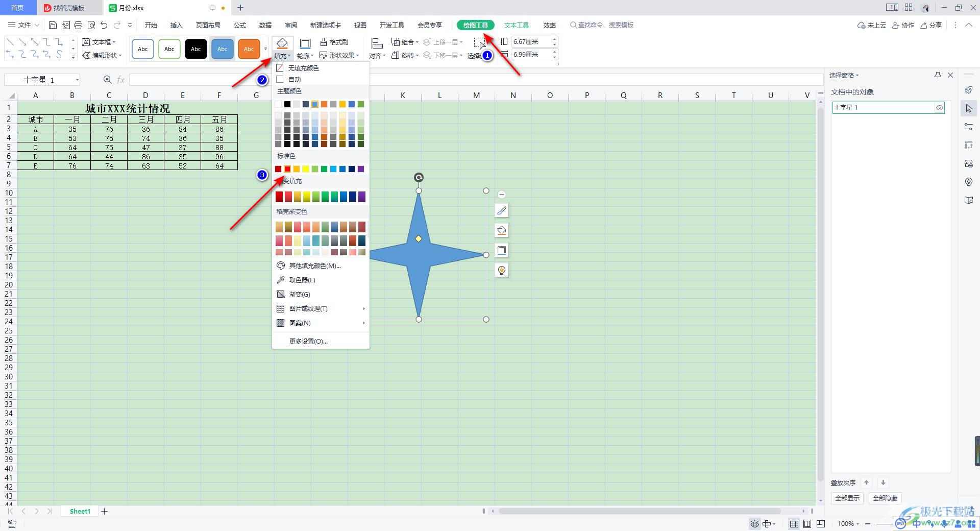The width and height of the screenshot is (980, 531).
Task: Click the 格式刷 format painter
Action: coord(334,42)
